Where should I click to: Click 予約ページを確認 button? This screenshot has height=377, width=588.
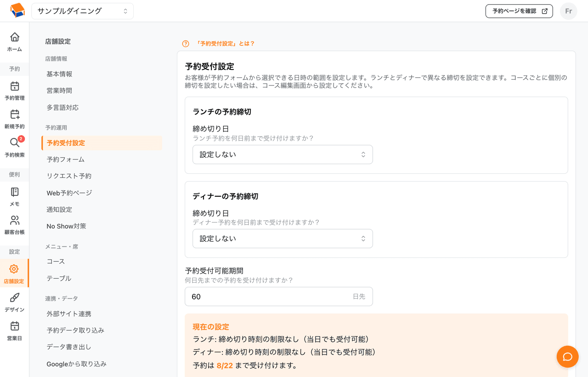[x=519, y=11]
